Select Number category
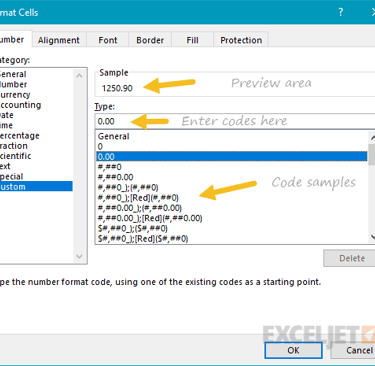Image resolution: width=375 pixels, height=366 pixels. click(x=36, y=84)
